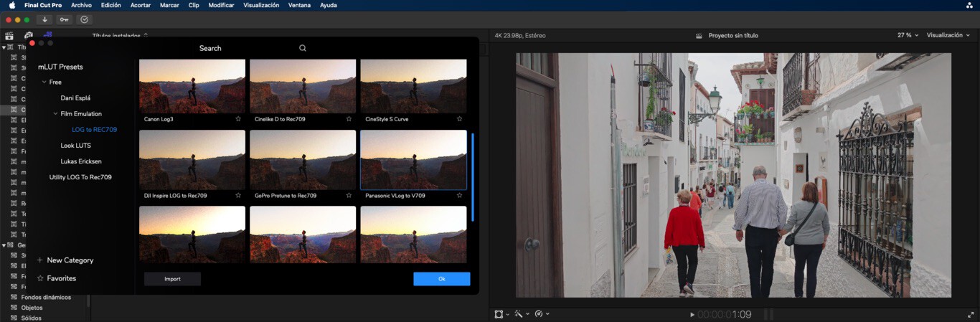
Task: Click the blue preset list scrollbar
Action: (472, 176)
